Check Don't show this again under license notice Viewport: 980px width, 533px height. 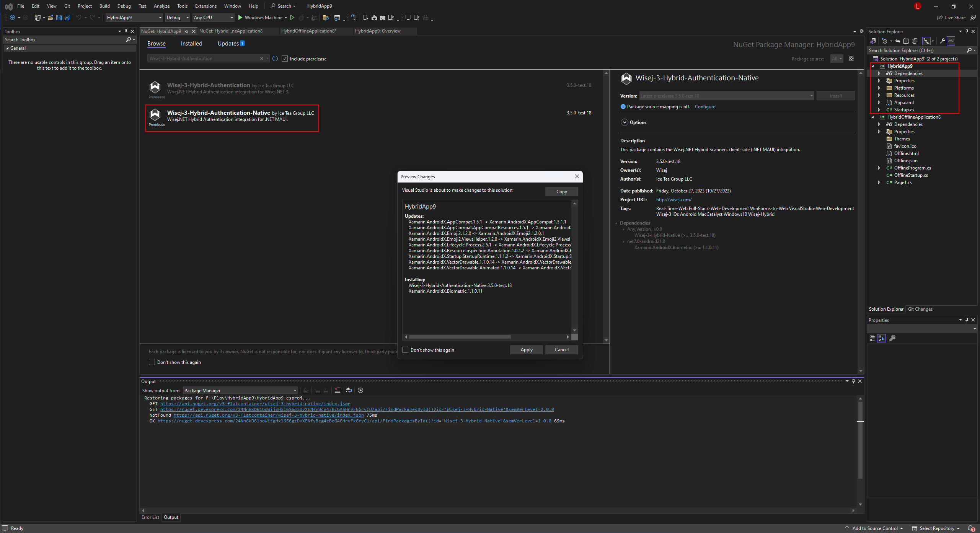pyautogui.click(x=152, y=362)
